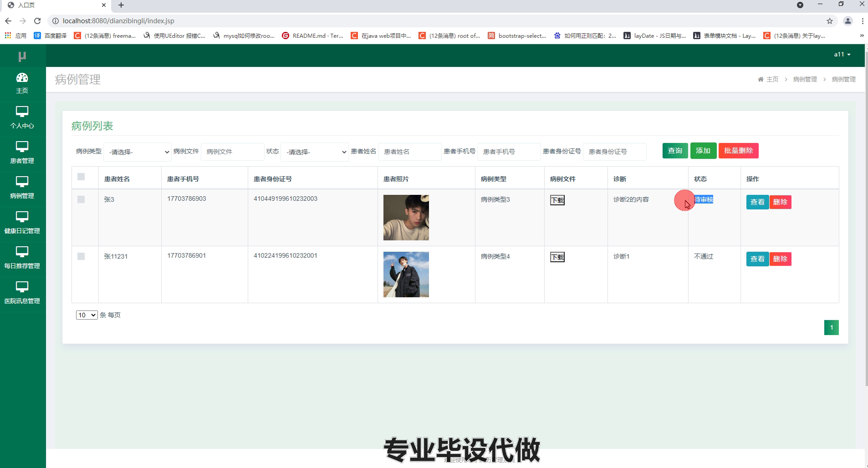
Task: Click 删除 for patient 张3
Action: [780, 202]
